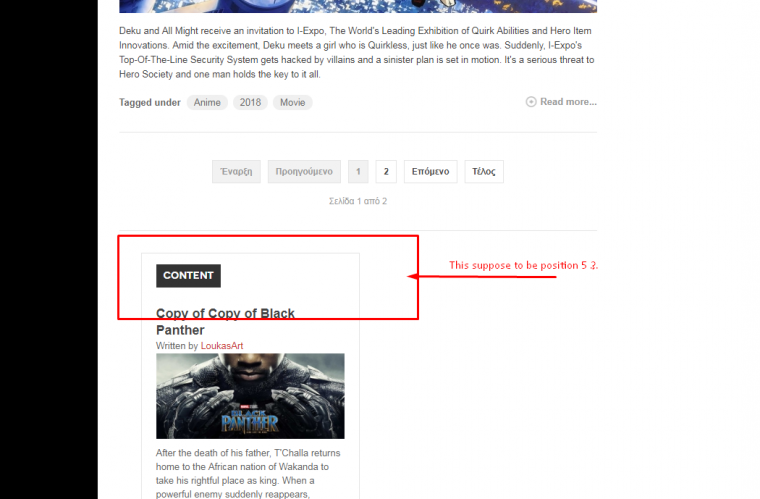Click the CONTENT module header
Viewport: 760px width, 499px height.
188,276
